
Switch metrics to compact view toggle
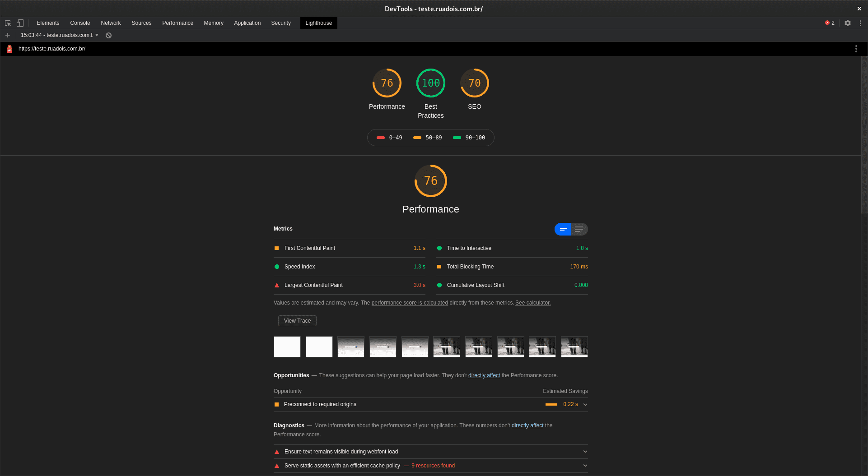(563, 229)
